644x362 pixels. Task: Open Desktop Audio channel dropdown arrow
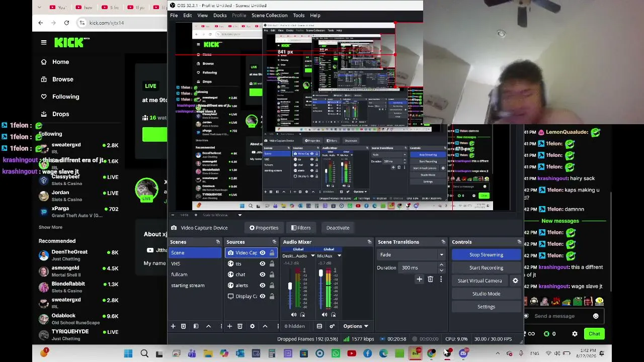[312, 256]
